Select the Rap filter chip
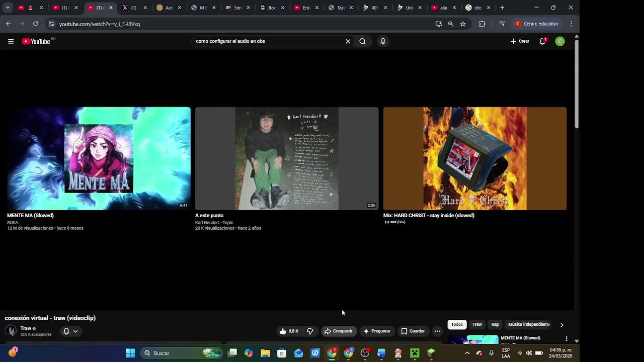 (x=495, y=325)
